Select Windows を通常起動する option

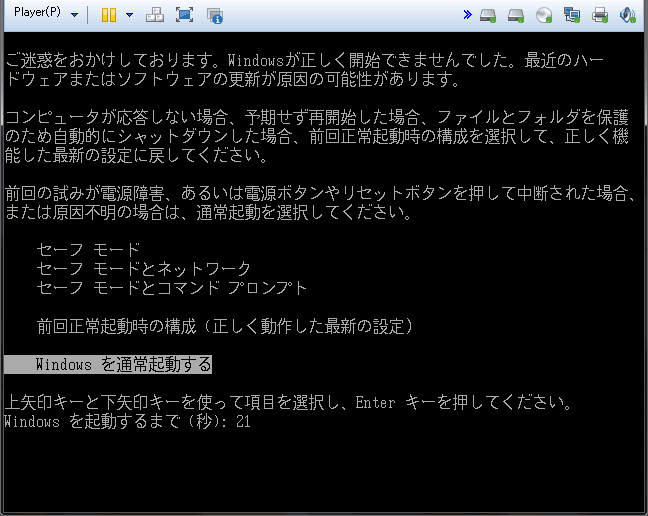pyautogui.click(x=108, y=364)
